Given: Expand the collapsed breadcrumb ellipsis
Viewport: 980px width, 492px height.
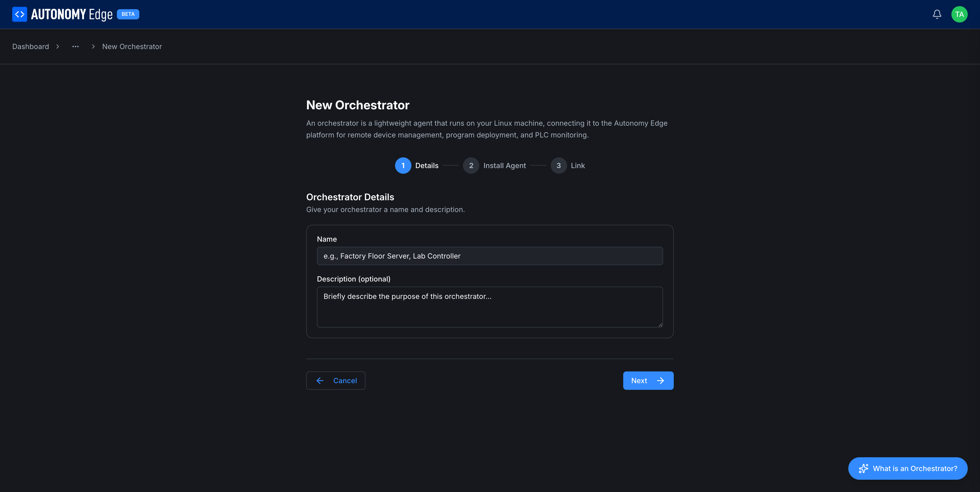Looking at the screenshot, I should [75, 46].
